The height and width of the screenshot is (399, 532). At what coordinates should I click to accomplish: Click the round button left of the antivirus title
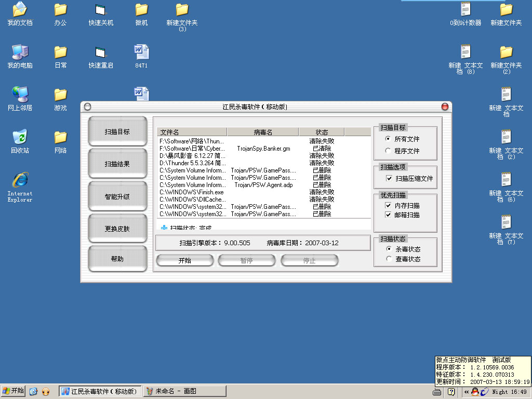click(x=87, y=107)
